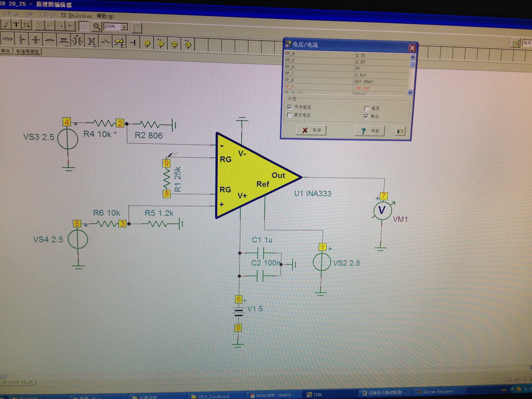Select the resistor component icon

[8, 39]
